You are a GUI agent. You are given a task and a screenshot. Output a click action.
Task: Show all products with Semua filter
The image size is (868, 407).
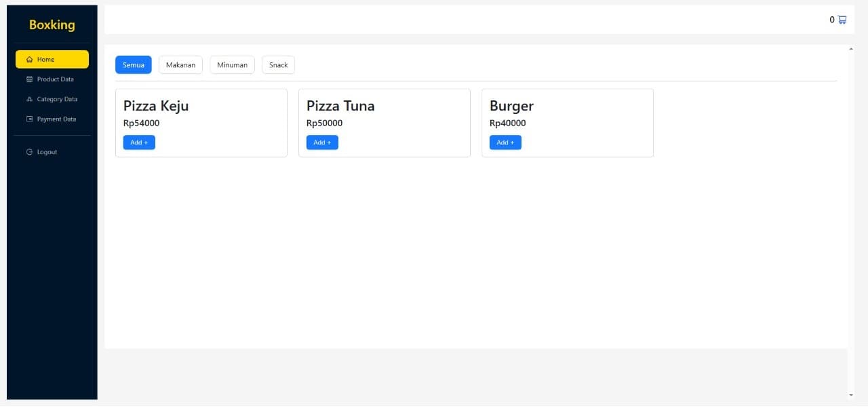pyautogui.click(x=134, y=65)
